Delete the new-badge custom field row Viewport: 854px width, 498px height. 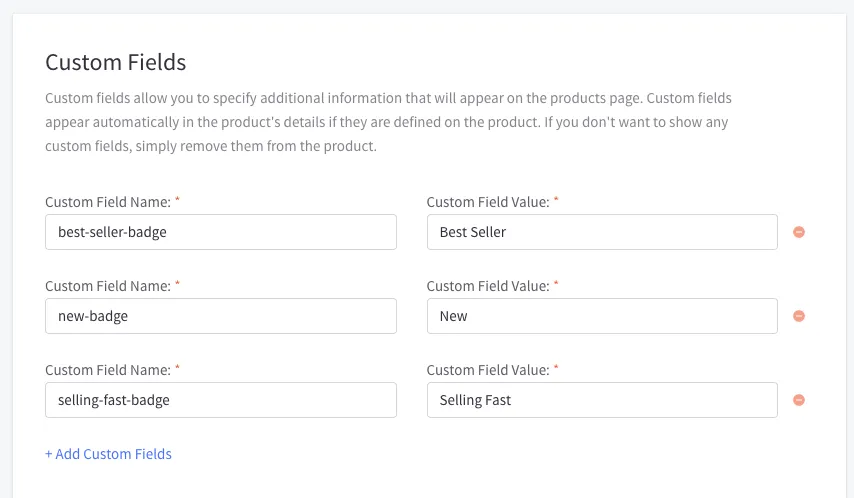(798, 316)
